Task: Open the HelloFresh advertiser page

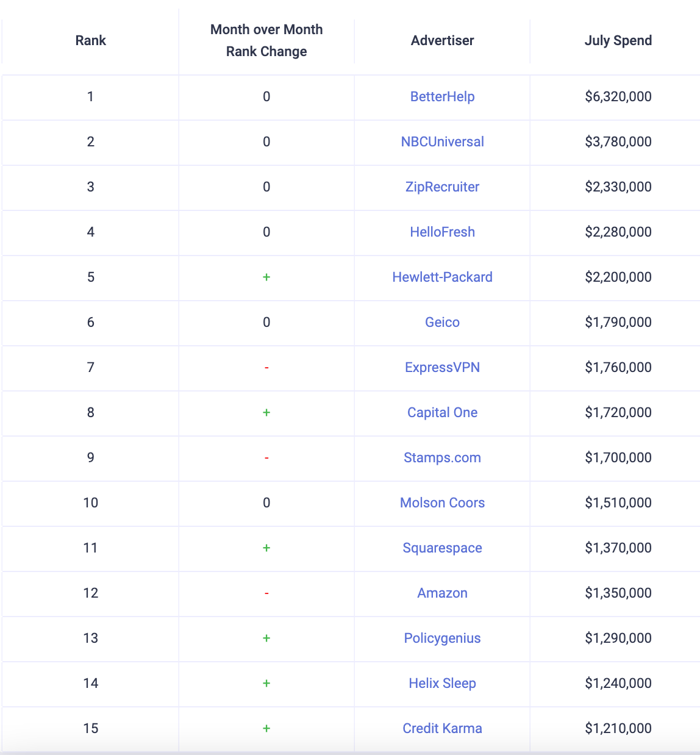Action: coord(442,232)
